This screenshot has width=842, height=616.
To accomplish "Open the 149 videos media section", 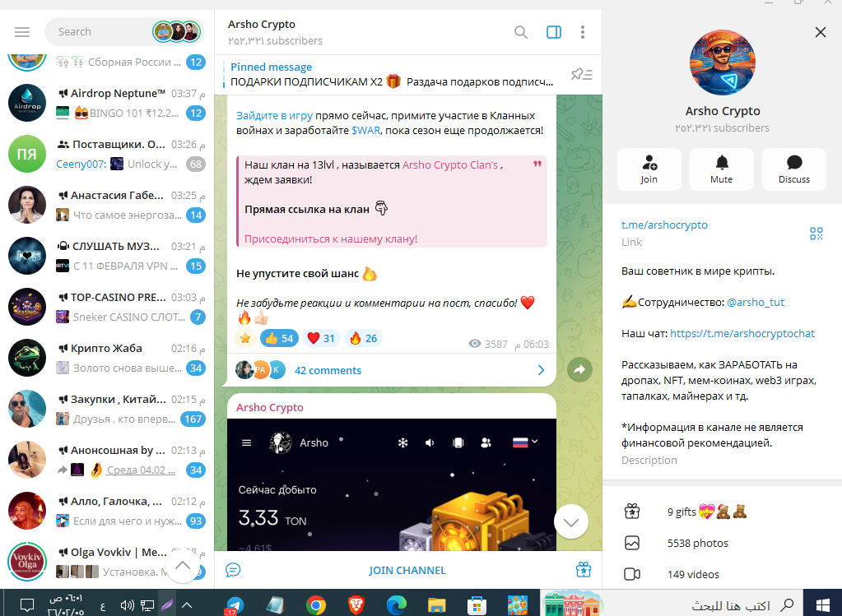I will pyautogui.click(x=723, y=574).
